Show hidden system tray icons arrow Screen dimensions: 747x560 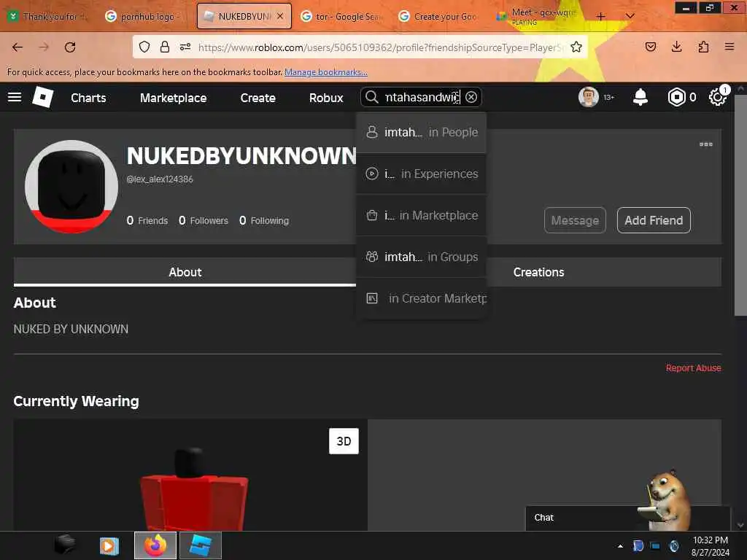point(620,546)
